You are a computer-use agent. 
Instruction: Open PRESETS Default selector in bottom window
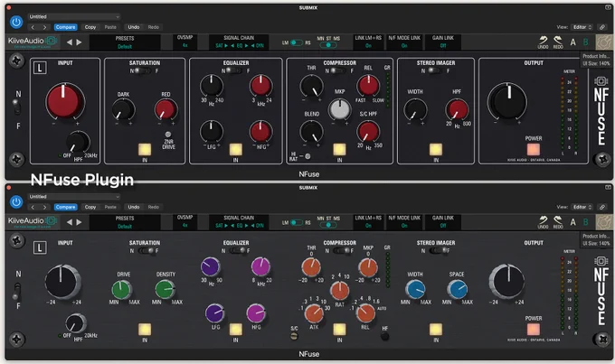(x=125, y=222)
